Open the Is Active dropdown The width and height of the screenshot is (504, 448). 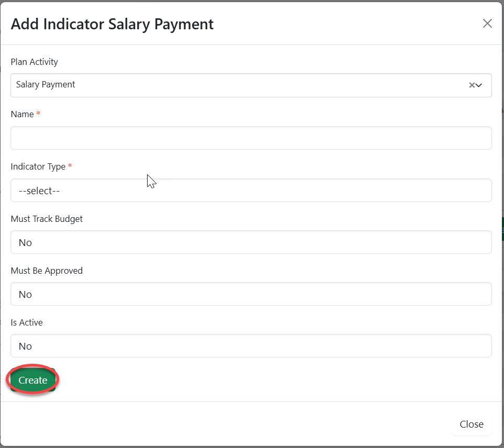tap(251, 346)
